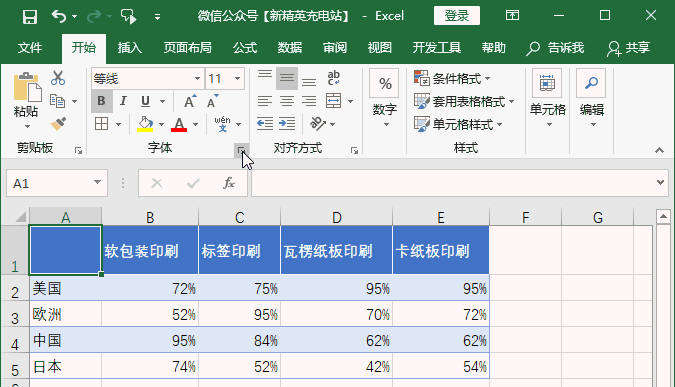Viewport: 675px width, 387px height.
Task: Click the merge and center icon
Action: [x=334, y=101]
